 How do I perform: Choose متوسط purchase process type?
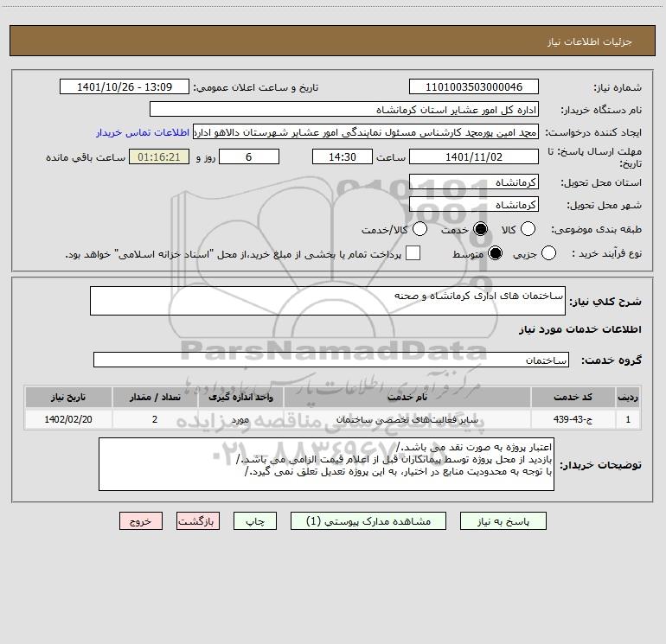(x=495, y=253)
